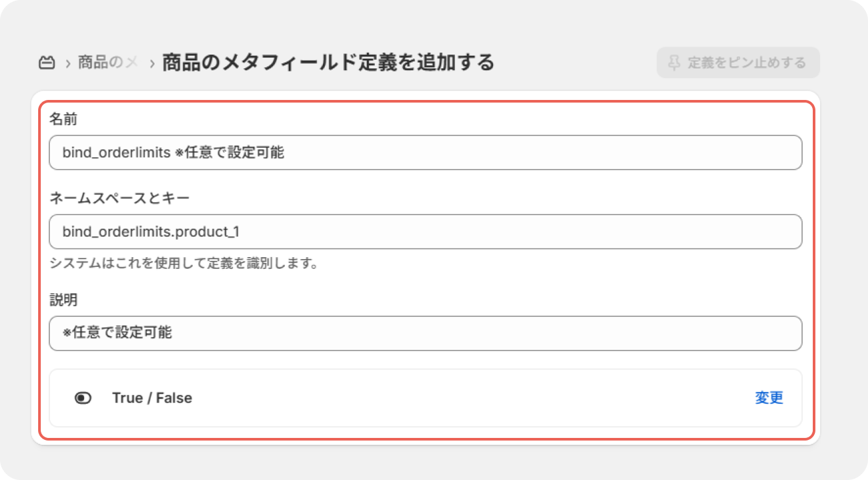Click the first breadcrumb chevron separator

click(x=68, y=63)
